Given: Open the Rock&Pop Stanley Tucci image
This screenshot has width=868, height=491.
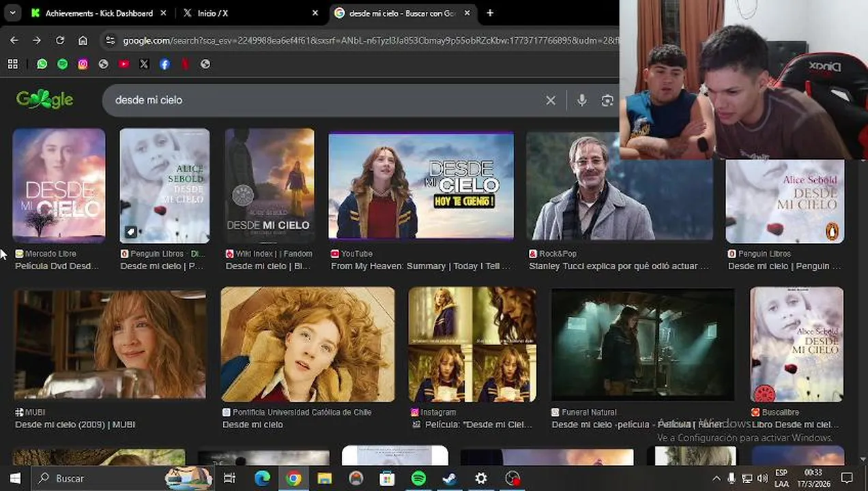Looking at the screenshot, I should pos(620,185).
